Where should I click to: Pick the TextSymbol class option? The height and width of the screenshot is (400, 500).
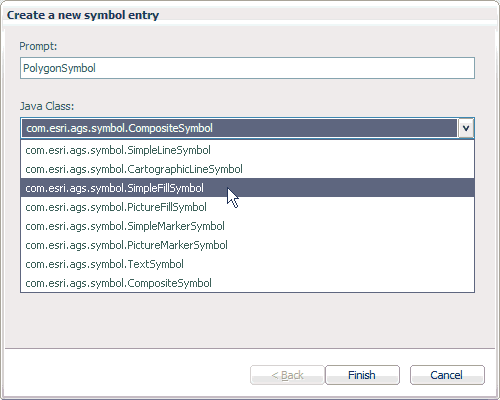coord(247,264)
